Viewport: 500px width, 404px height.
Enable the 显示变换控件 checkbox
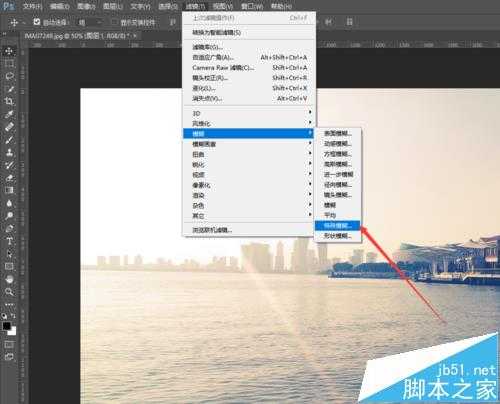(x=114, y=22)
